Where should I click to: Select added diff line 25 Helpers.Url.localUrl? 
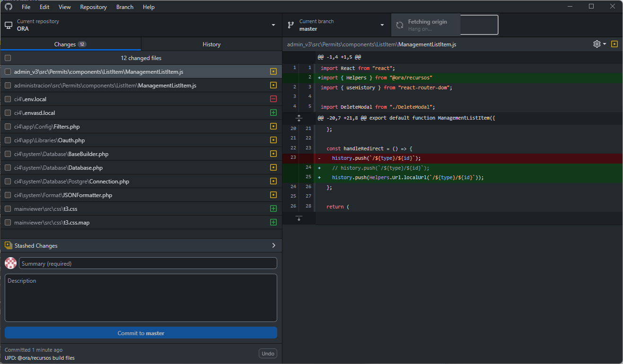tap(452, 177)
